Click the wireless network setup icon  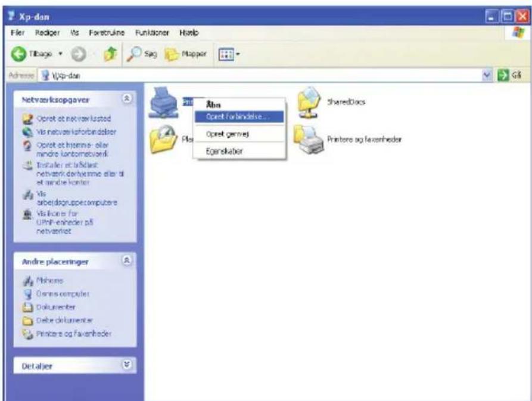click(x=28, y=166)
